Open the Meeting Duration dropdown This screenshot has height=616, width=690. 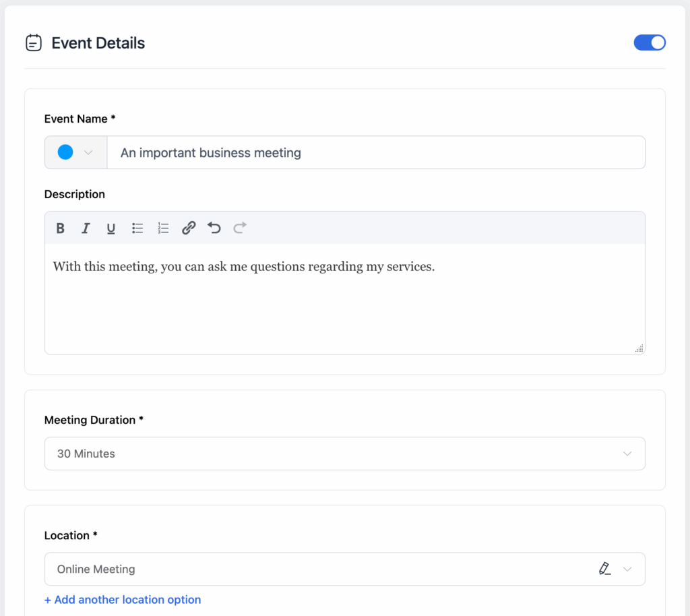click(627, 454)
